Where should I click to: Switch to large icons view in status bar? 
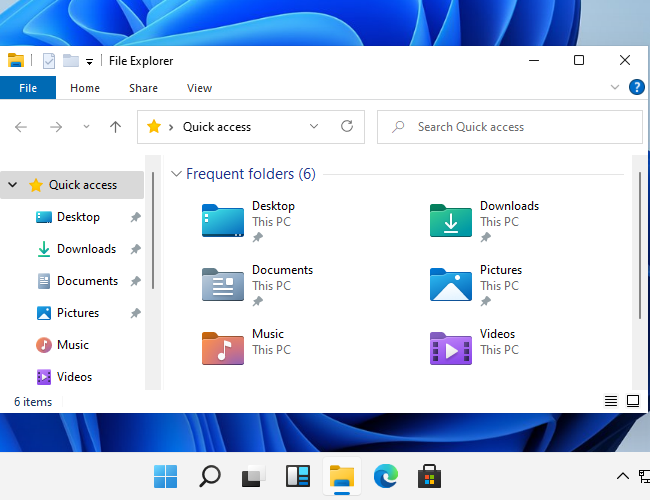(x=633, y=401)
